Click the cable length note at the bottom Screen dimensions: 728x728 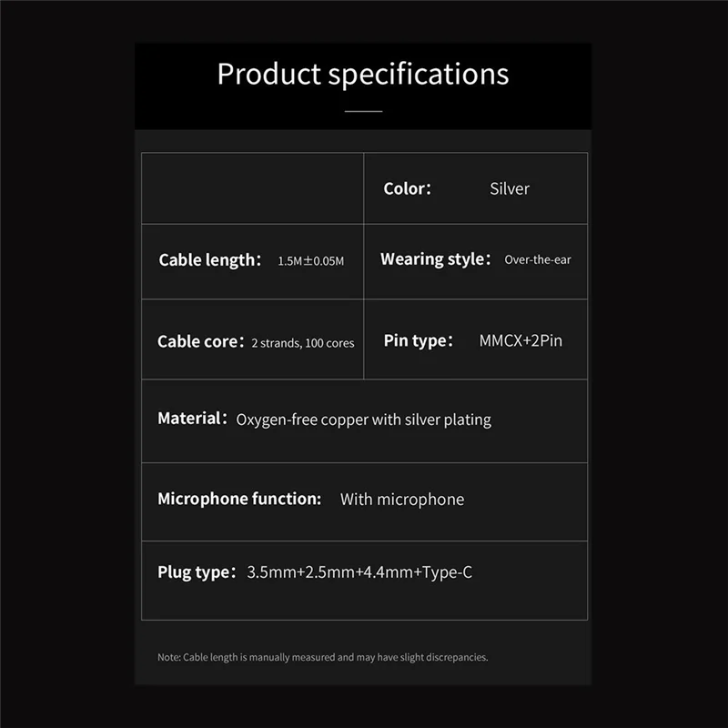click(323, 657)
